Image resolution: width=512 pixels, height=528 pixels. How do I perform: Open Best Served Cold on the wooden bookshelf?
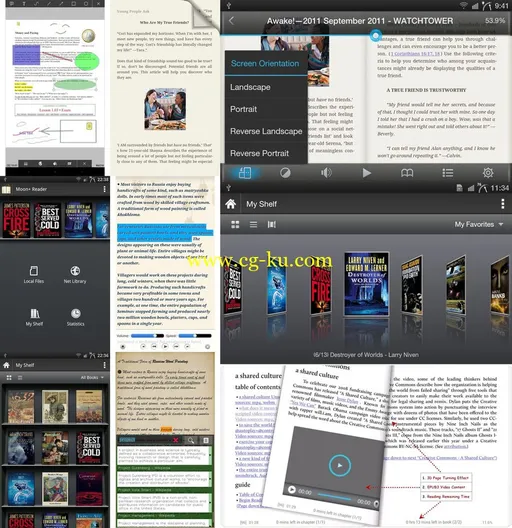(89, 448)
